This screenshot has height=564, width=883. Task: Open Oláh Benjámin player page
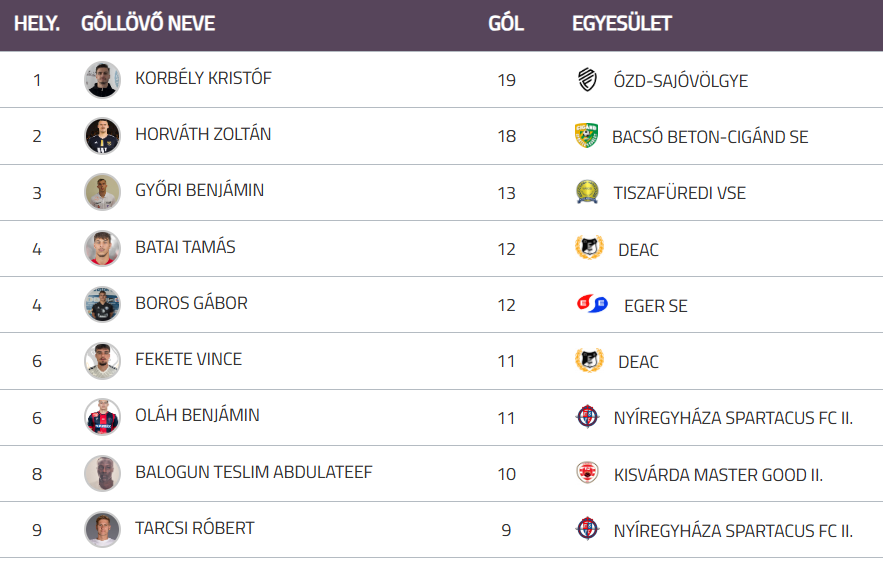197,415
